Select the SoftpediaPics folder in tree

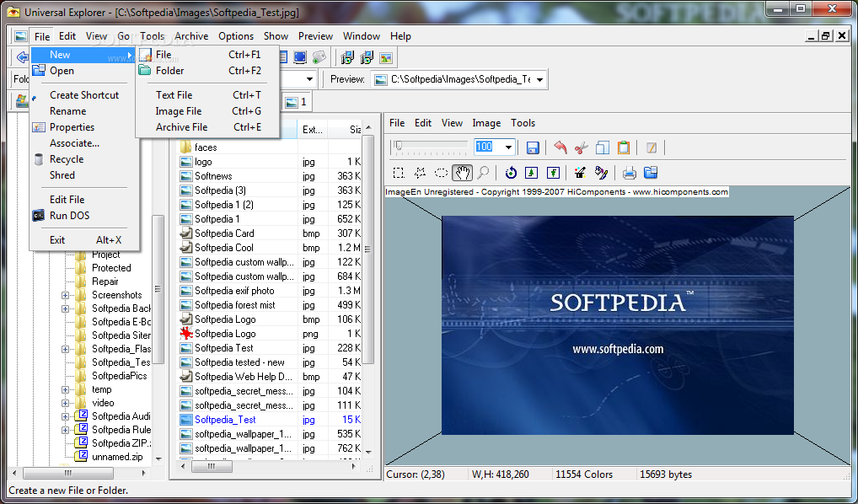pyautogui.click(x=120, y=376)
